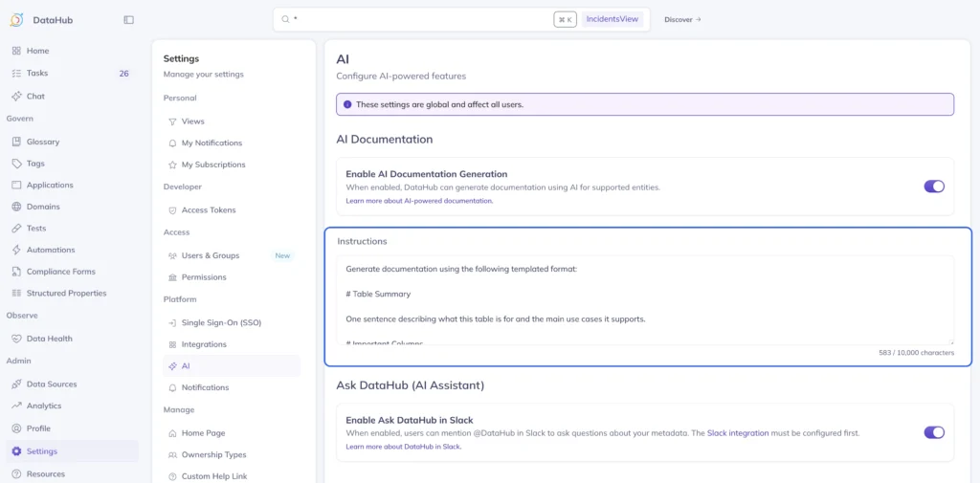
Task: Click the Configure AI-powered features subtitle
Action: (x=401, y=77)
